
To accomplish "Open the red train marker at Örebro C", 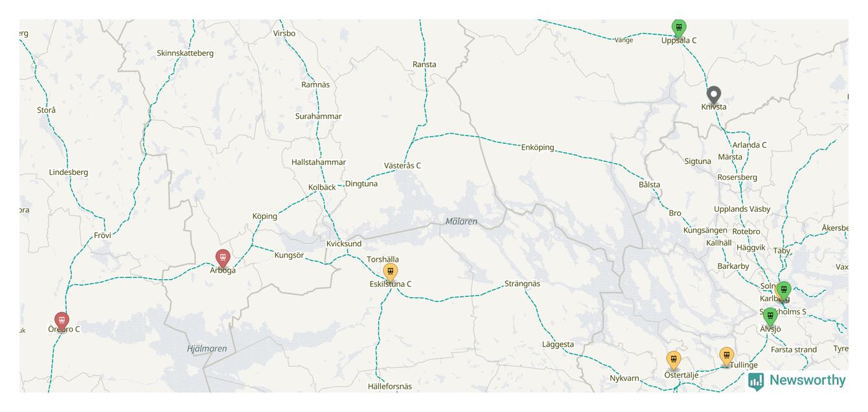I will (62, 321).
